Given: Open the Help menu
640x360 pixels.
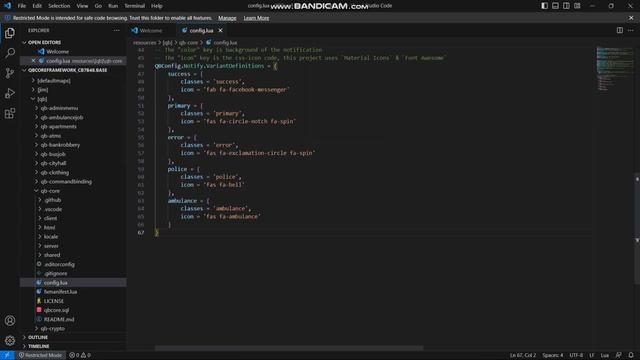Looking at the screenshot, I should pos(157,6).
